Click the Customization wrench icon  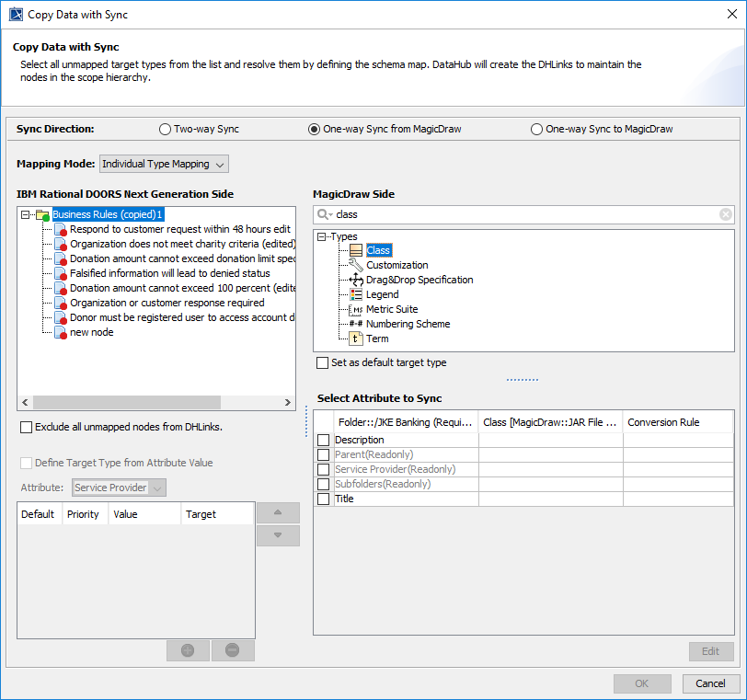356,265
